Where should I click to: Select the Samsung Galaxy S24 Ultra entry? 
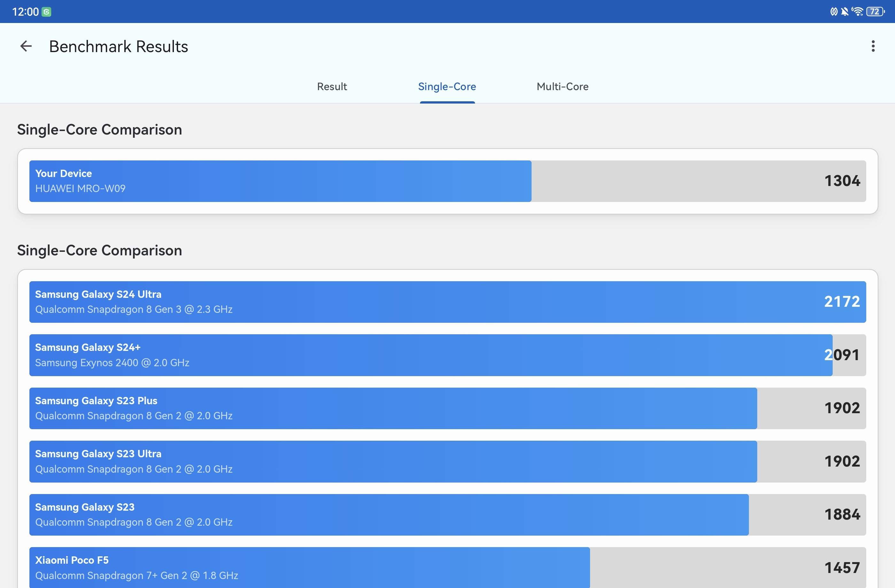coord(447,302)
